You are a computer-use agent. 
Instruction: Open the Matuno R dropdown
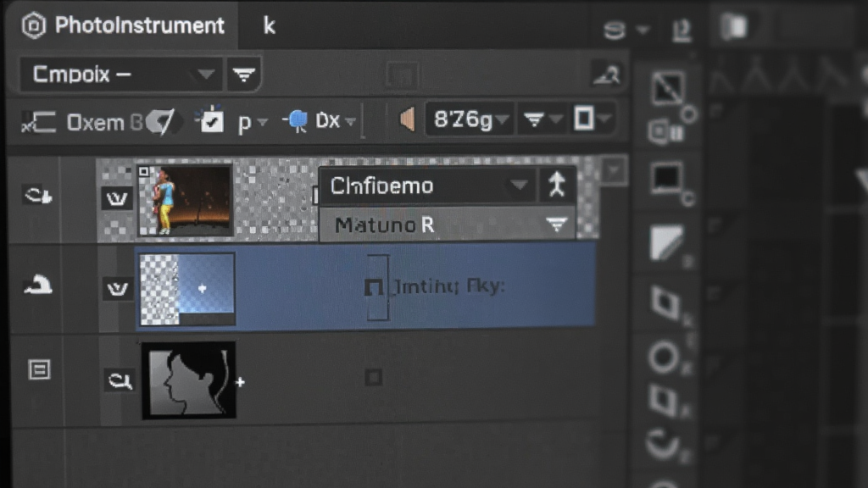click(x=448, y=225)
